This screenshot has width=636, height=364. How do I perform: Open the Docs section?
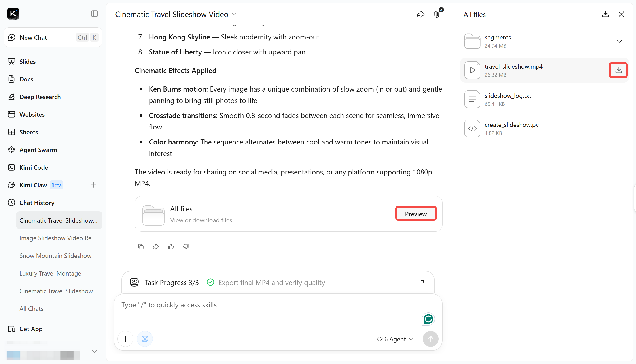26,79
